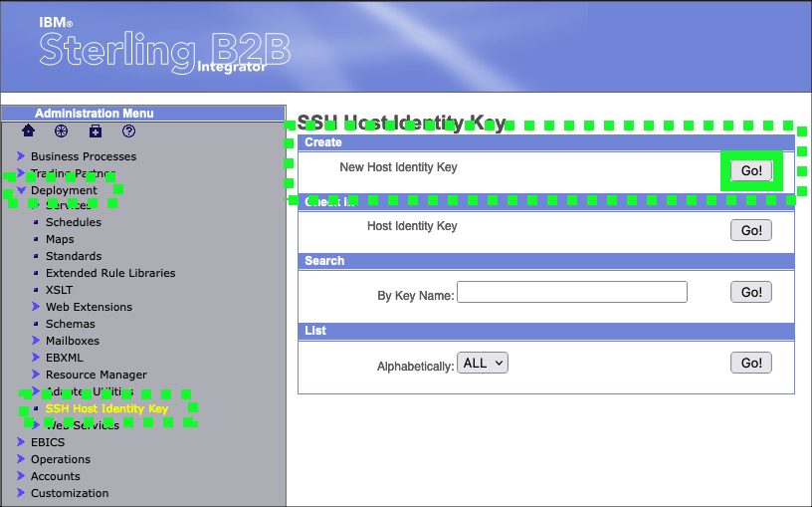Expand the EBICS arrow
This screenshot has width=812, height=507.
(21, 441)
